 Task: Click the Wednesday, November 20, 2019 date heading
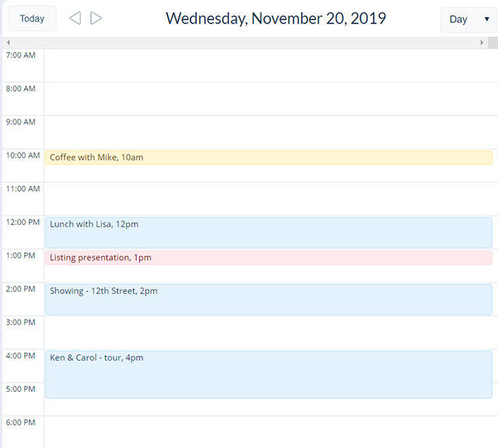(275, 19)
